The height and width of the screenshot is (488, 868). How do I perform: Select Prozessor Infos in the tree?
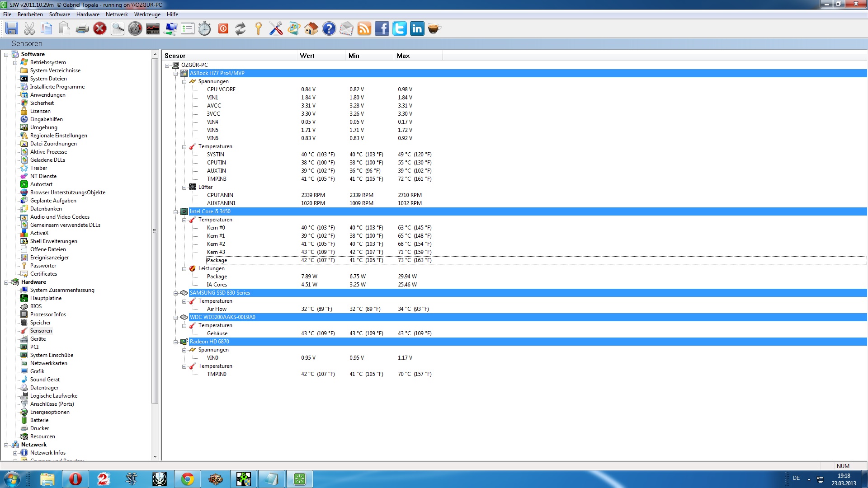pos(48,314)
